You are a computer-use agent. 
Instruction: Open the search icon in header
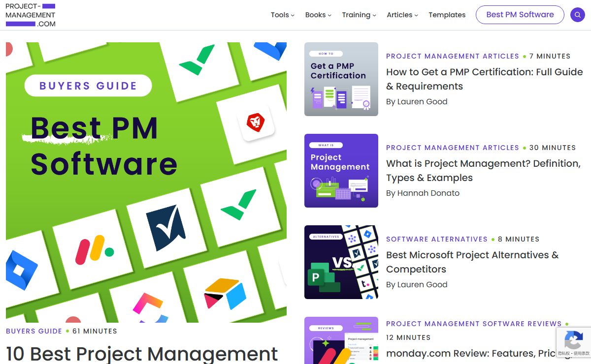[x=577, y=15]
